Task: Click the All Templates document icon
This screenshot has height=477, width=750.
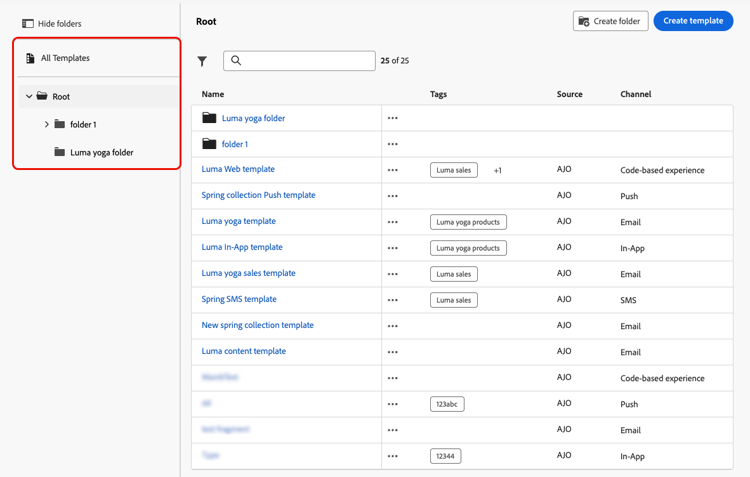Action: coord(30,58)
